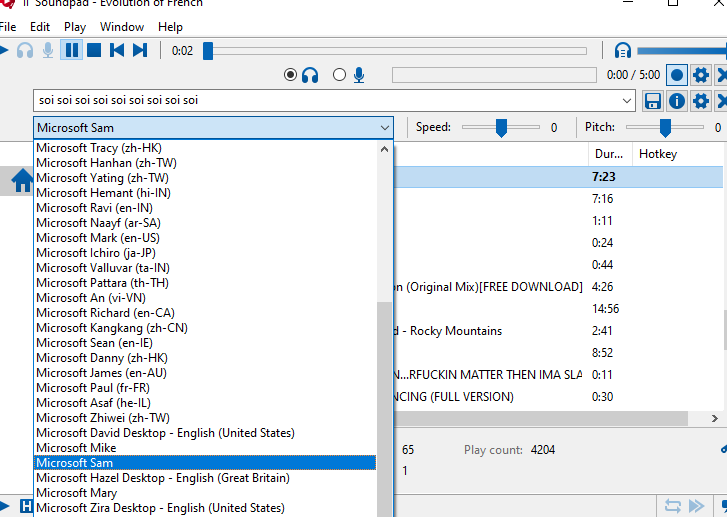Jump to previous sound track
The width and height of the screenshot is (727, 517).
pyautogui.click(x=117, y=50)
